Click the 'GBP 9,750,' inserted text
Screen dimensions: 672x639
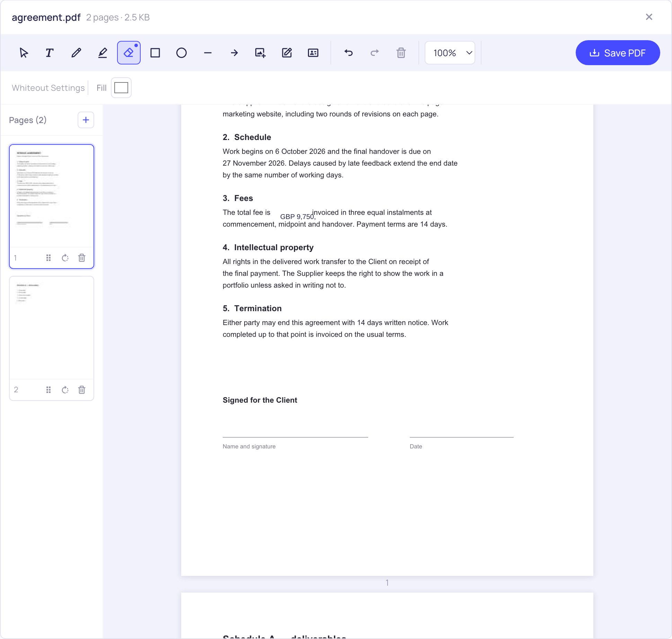298,217
